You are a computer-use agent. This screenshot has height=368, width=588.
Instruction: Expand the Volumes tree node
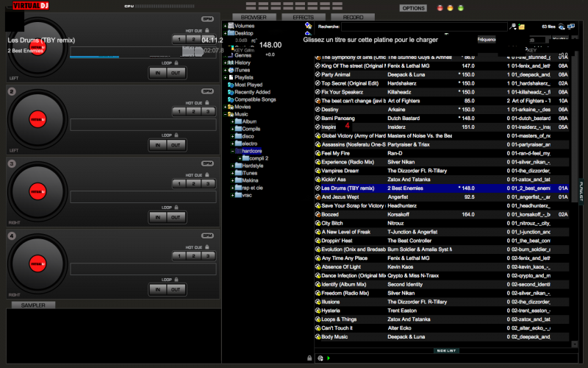point(224,26)
